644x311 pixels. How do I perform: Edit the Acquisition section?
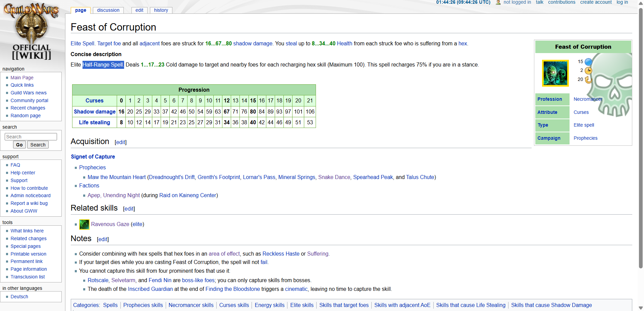(121, 142)
